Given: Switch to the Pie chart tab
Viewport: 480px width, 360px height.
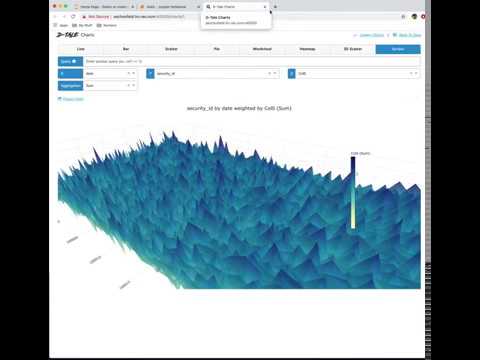Looking at the screenshot, I should click(x=217, y=49).
